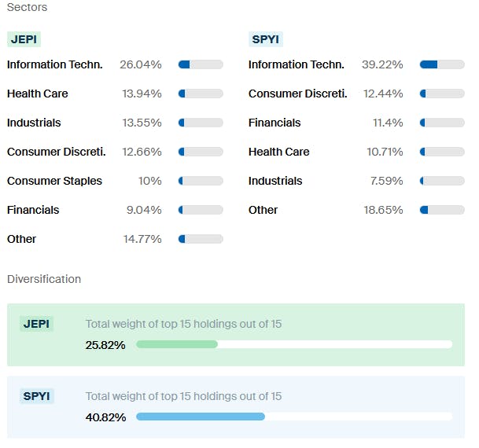Image resolution: width=479 pixels, height=448 pixels.
Task: Select SPYI Health Care sector label
Action: pos(279,152)
